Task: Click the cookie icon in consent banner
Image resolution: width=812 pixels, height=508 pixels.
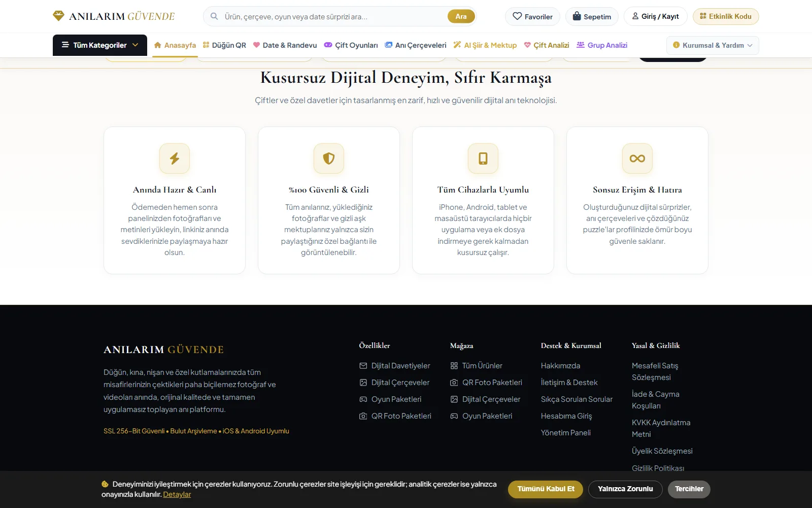Action: (105, 484)
